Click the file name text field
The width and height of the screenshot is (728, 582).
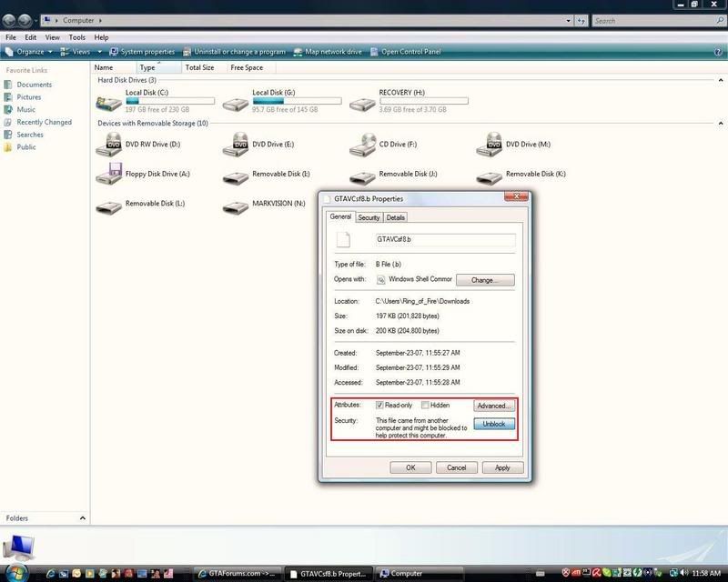(x=444, y=240)
